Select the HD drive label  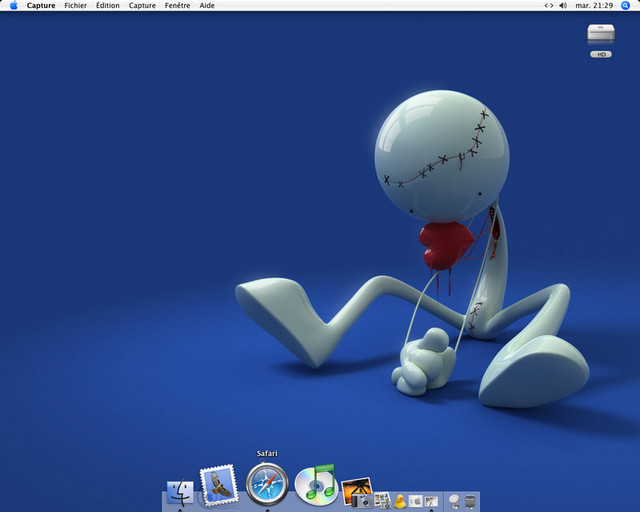601,54
